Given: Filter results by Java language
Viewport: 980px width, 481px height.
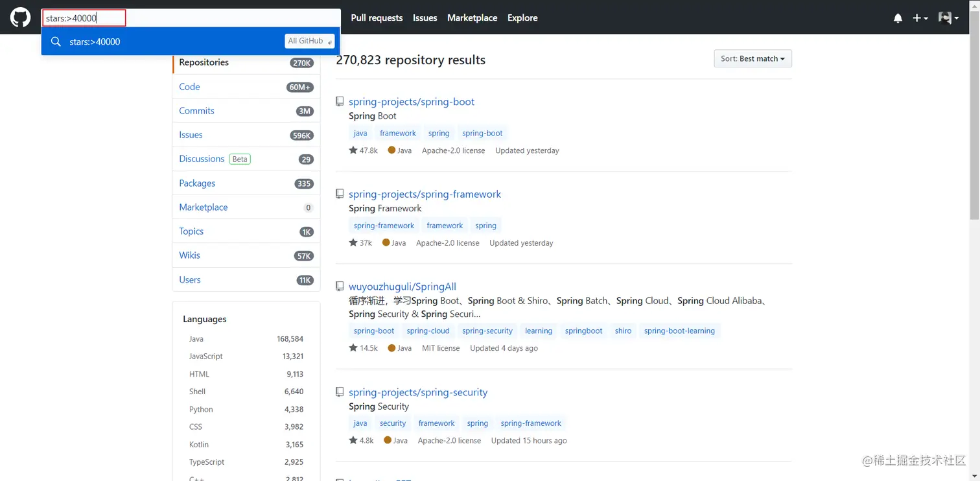Looking at the screenshot, I should tap(246, 339).
